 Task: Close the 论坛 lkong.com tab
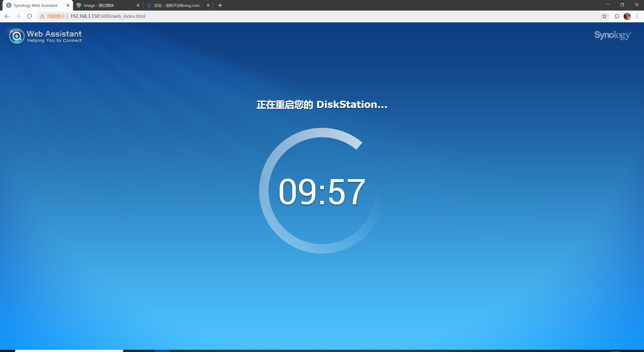[208, 5]
